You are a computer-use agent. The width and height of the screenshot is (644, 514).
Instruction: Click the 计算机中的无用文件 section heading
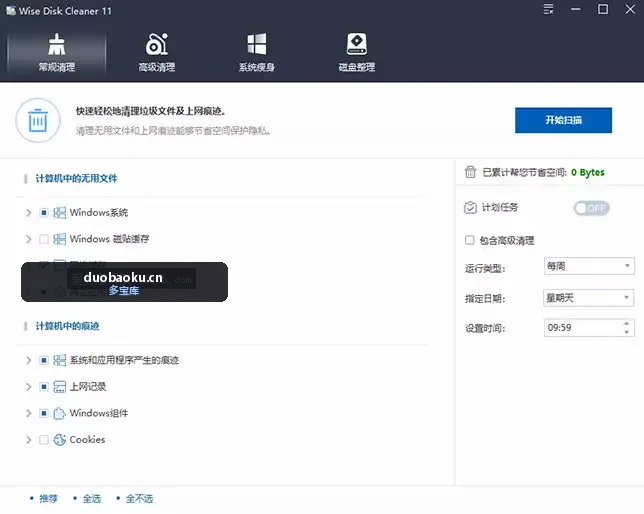pos(76,178)
